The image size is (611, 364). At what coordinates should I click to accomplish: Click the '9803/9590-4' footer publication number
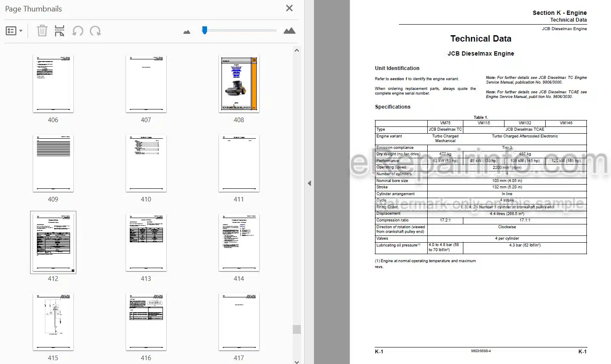(481, 351)
